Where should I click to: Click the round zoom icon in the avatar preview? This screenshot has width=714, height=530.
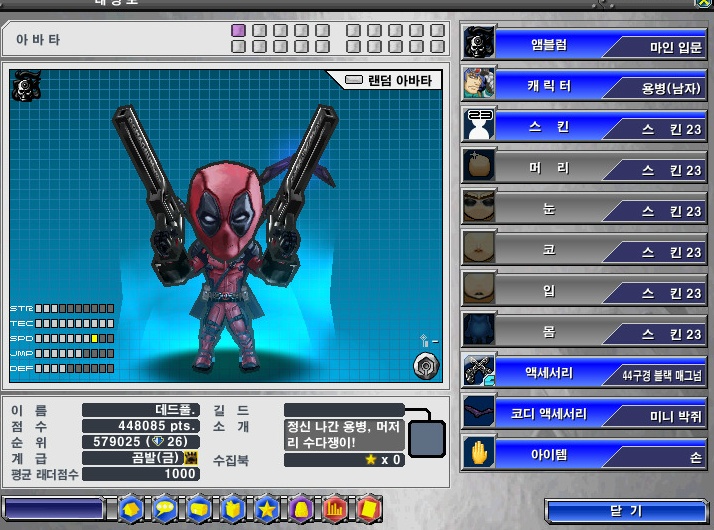tap(426, 366)
